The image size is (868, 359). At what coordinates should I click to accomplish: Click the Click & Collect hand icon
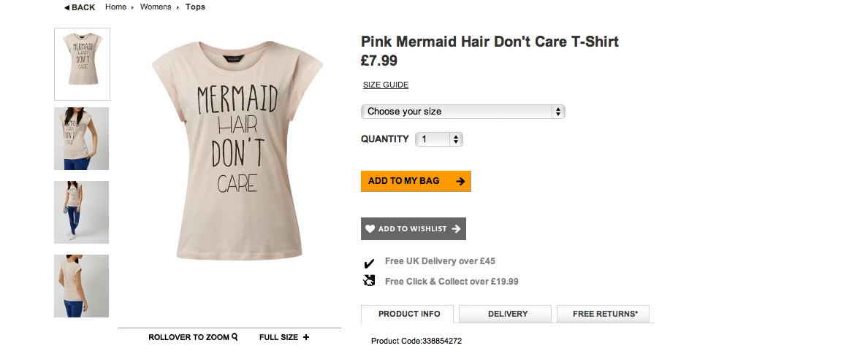point(369,281)
